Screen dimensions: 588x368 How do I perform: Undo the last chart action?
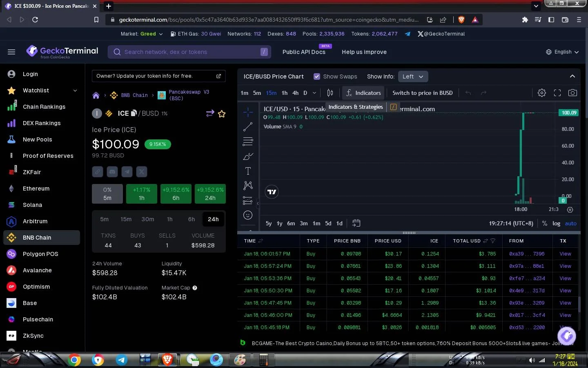point(468,93)
